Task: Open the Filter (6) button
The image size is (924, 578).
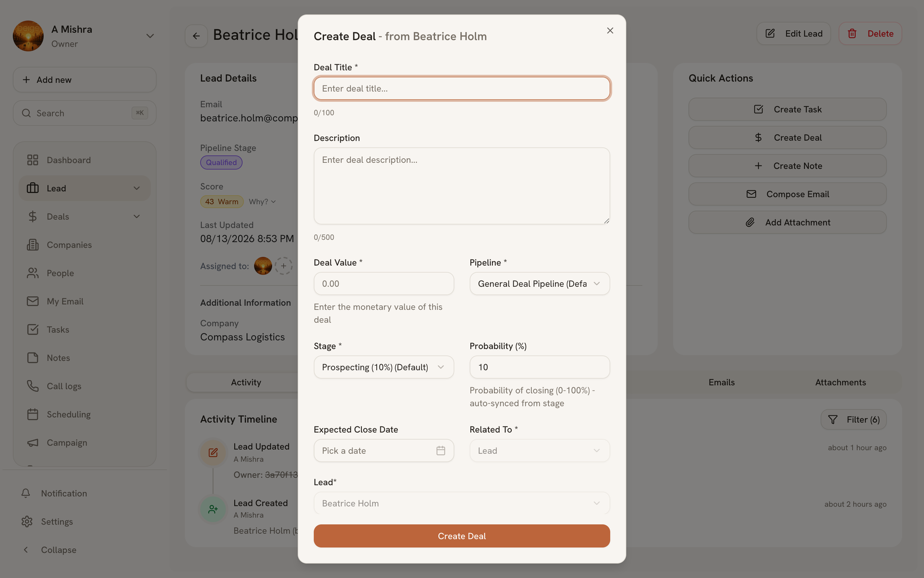Action: [x=854, y=420]
